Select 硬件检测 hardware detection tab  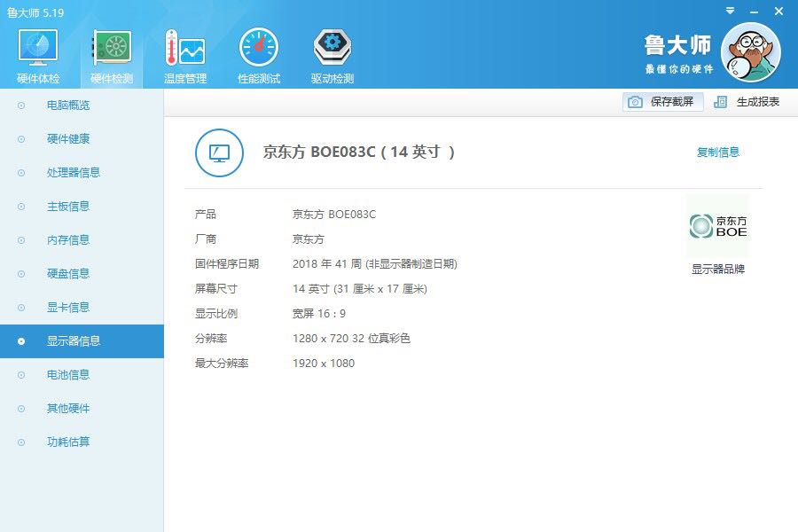tap(112, 56)
